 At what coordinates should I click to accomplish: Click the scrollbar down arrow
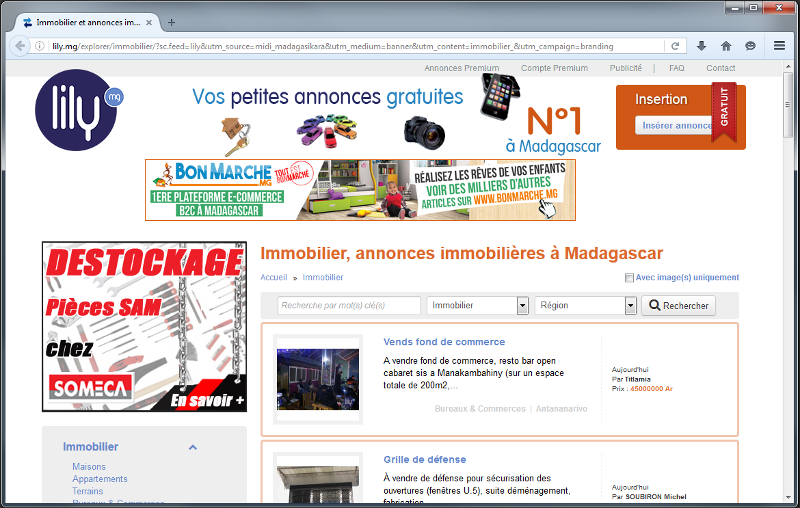coord(788,497)
